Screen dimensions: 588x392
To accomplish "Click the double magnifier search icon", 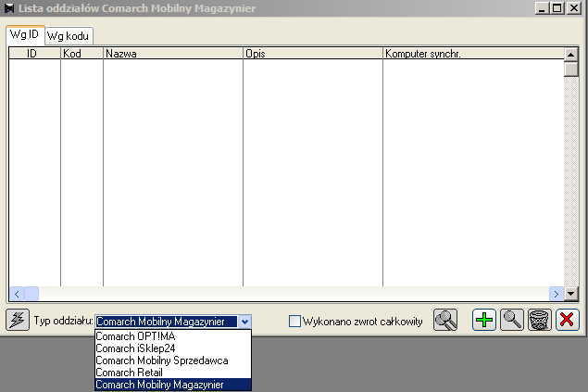I will 445,320.
